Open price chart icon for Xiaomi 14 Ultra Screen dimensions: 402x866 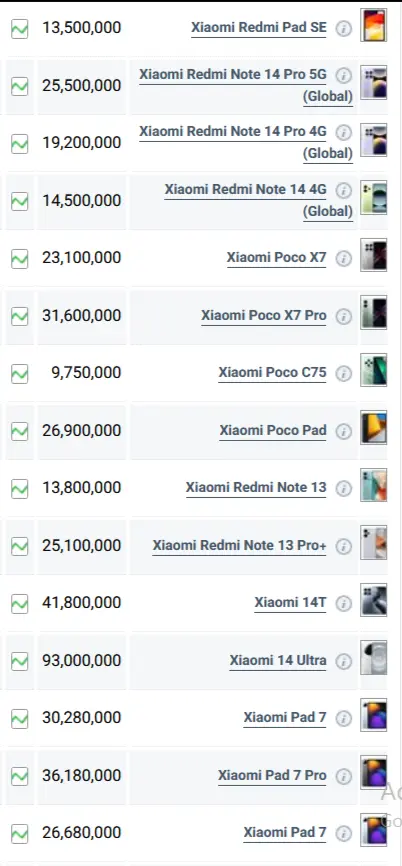[x=19, y=661]
